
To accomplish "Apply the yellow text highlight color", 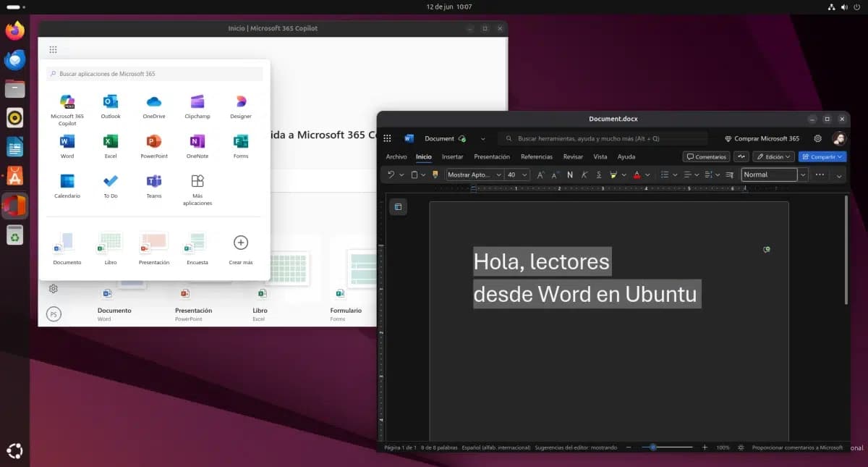I will pyautogui.click(x=613, y=174).
